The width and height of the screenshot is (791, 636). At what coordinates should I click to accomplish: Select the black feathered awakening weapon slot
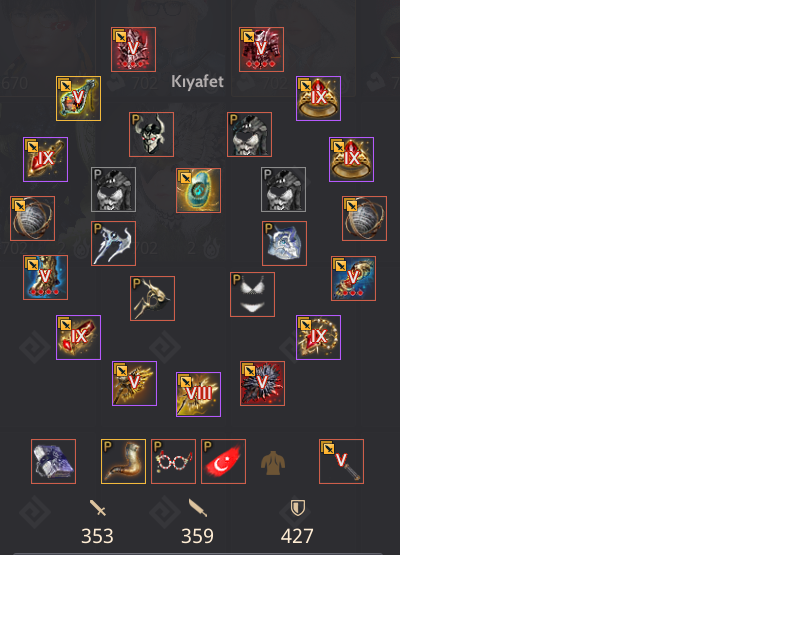click(x=262, y=383)
